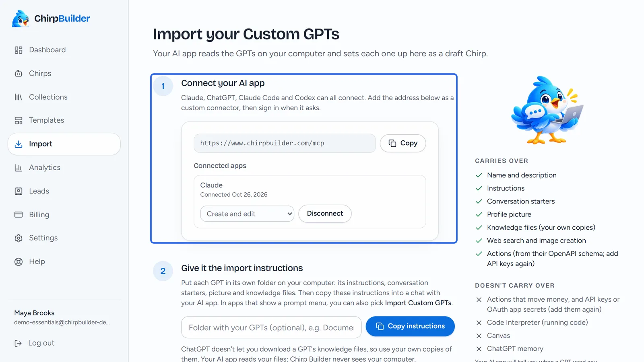
Task: Click the bird mascot with laptop illustration
Action: [547, 110]
